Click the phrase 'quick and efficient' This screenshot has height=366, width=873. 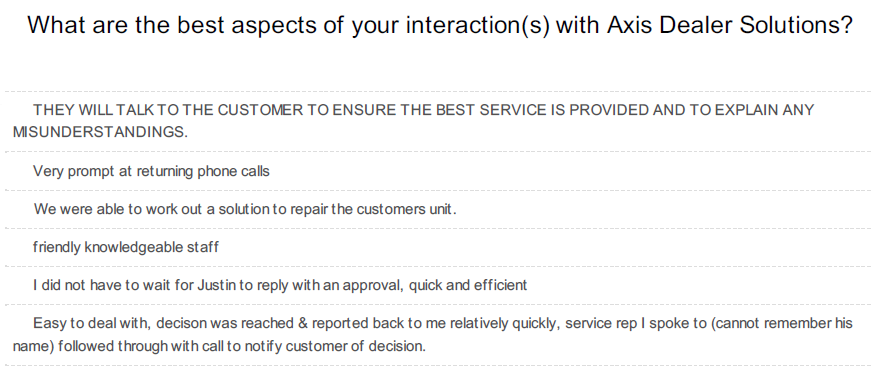click(x=468, y=286)
